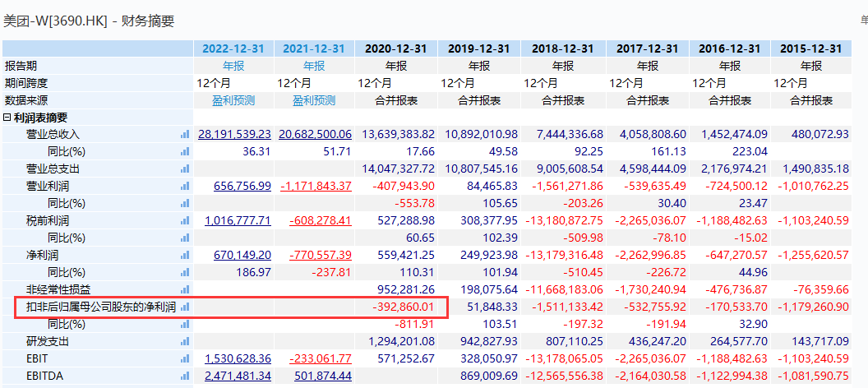Open chart icon for 净利润 同比(%) row
Viewport: 868px width, 388px height.
[x=185, y=272]
